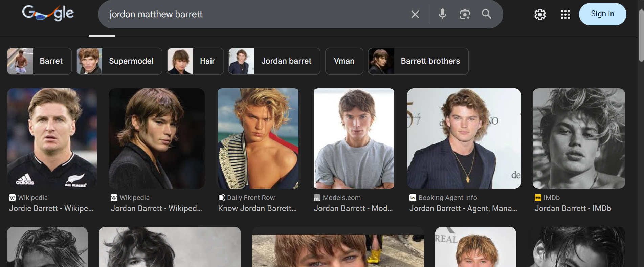The height and width of the screenshot is (267, 644).
Task: Clear the search box text
Action: pos(415,14)
